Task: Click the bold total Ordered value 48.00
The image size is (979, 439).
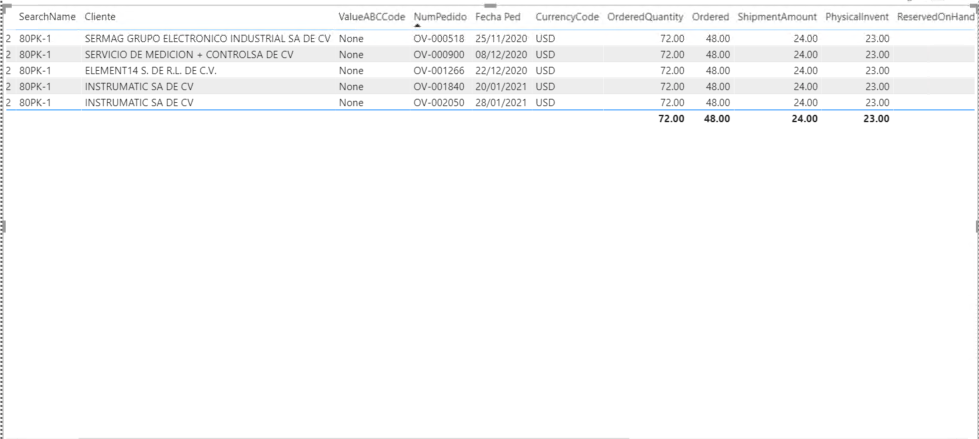Action: point(717,119)
